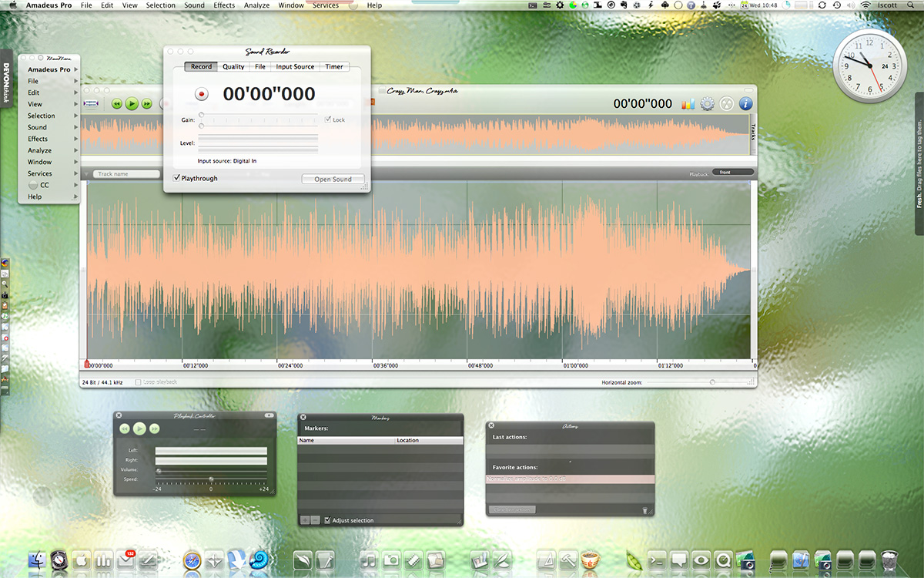The image size is (924, 578).
Task: Expand the Edit submenu in floating menu palette
Action: [76, 92]
